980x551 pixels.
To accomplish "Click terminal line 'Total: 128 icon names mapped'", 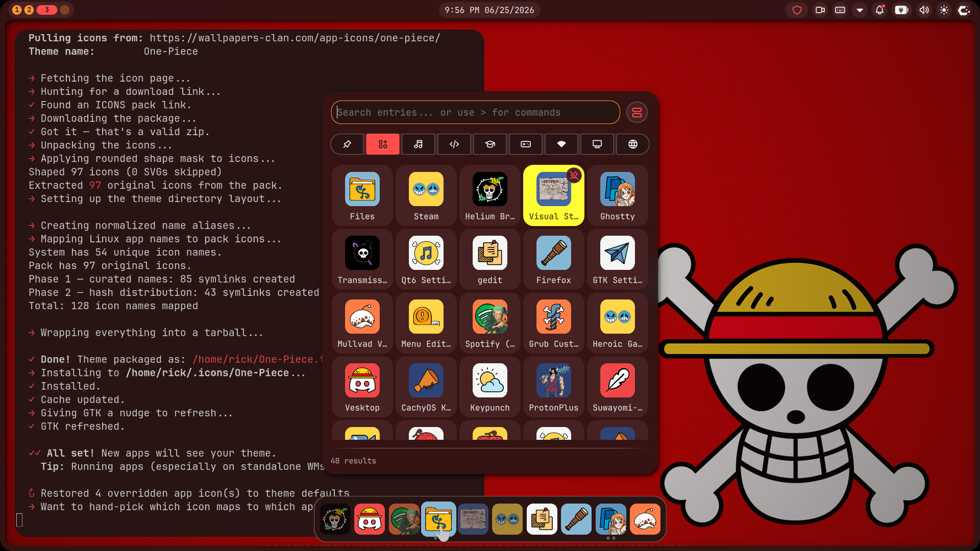I will coord(113,306).
